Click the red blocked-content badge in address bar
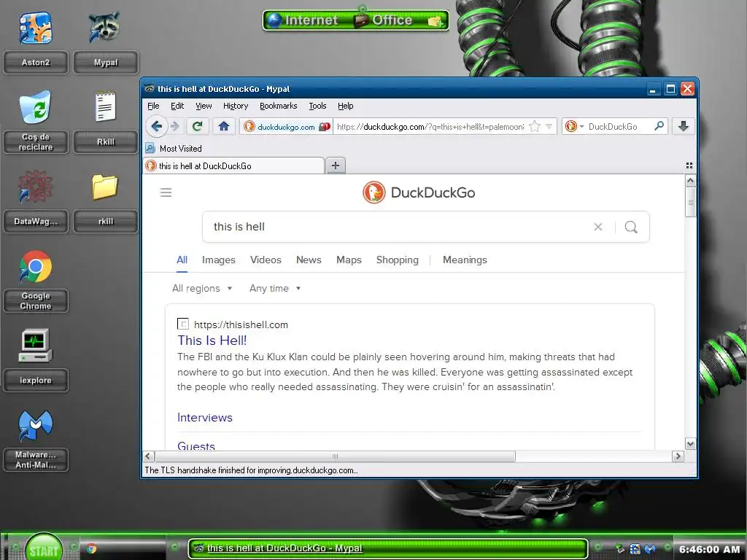This screenshot has width=747, height=560. coord(325,127)
